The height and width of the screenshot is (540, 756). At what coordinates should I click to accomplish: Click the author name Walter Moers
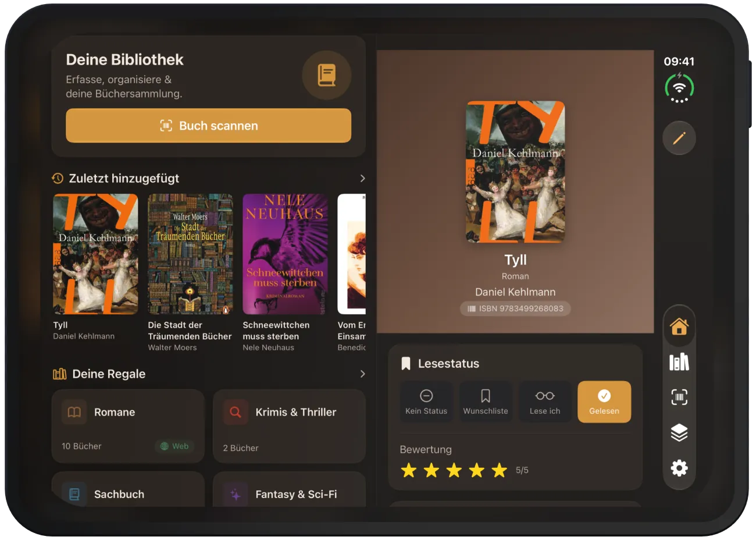click(x=172, y=347)
